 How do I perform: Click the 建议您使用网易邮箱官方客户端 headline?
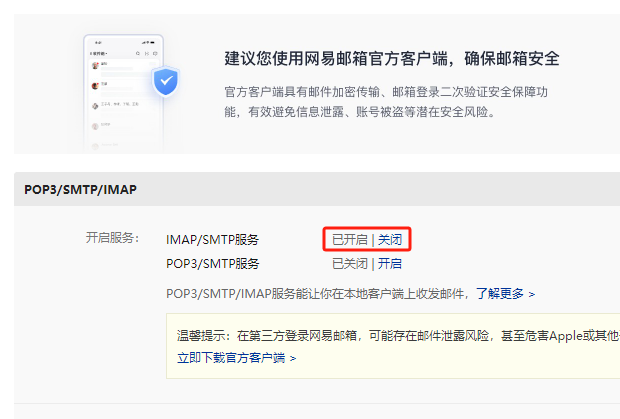pyautogui.click(x=392, y=58)
